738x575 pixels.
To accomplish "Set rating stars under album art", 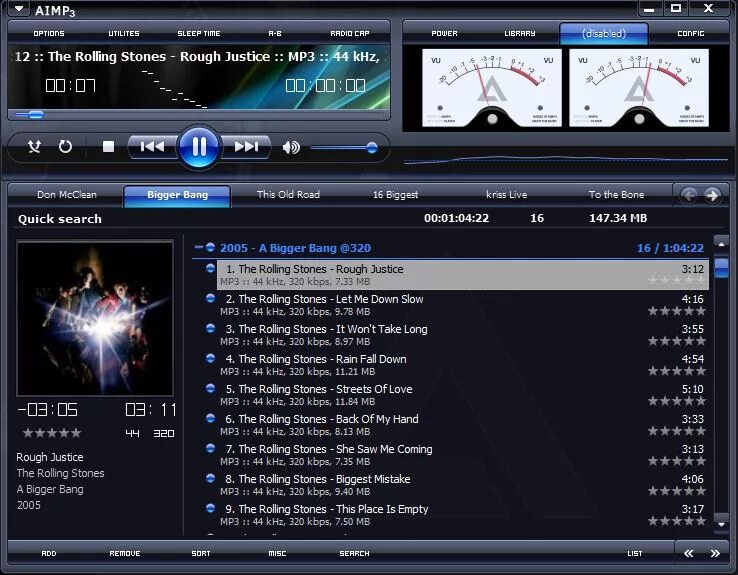I will (x=52, y=433).
